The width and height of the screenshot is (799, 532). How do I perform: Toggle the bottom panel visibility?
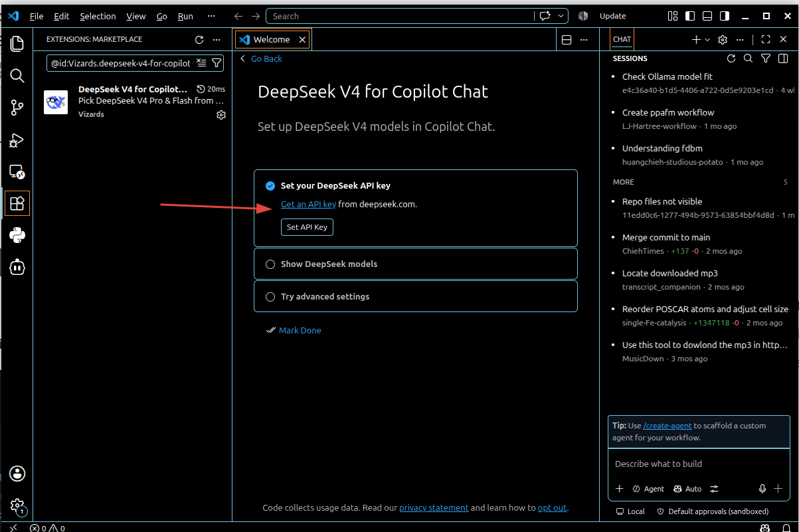707,16
